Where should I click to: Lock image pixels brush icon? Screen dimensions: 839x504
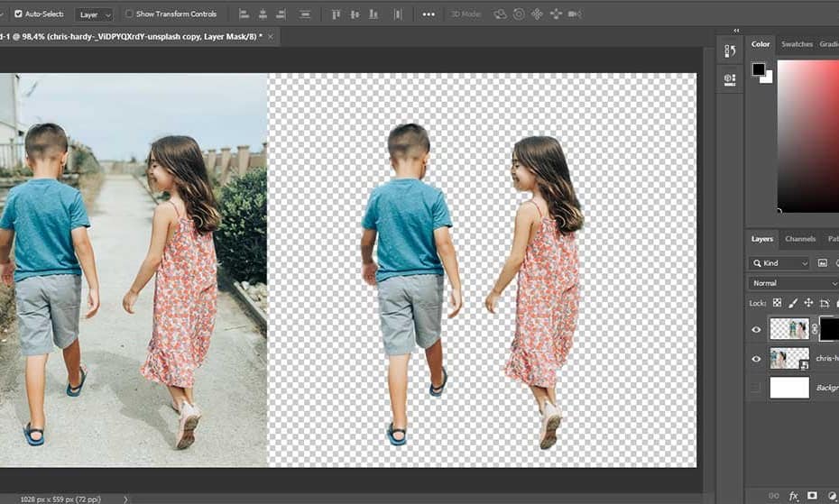793,303
